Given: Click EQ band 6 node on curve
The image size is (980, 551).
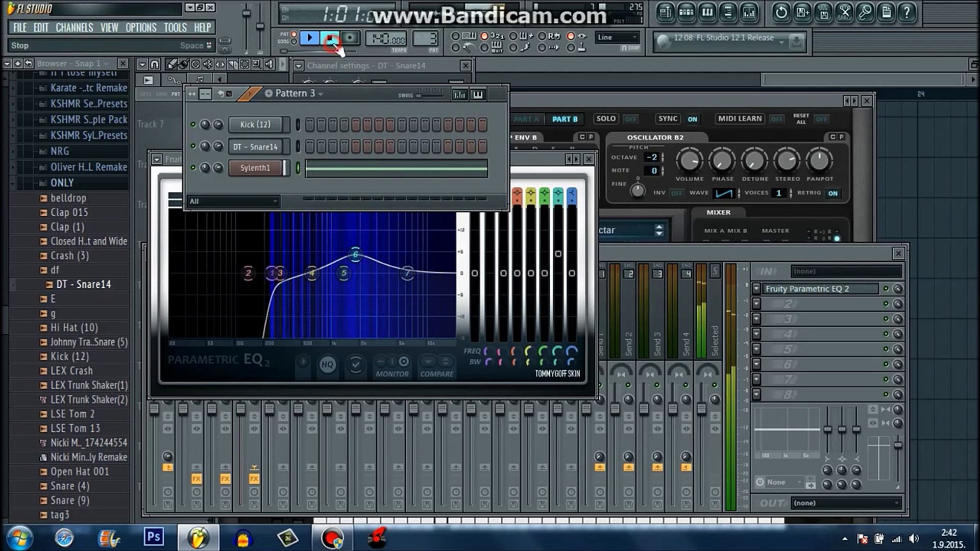Looking at the screenshot, I should pyautogui.click(x=356, y=254).
